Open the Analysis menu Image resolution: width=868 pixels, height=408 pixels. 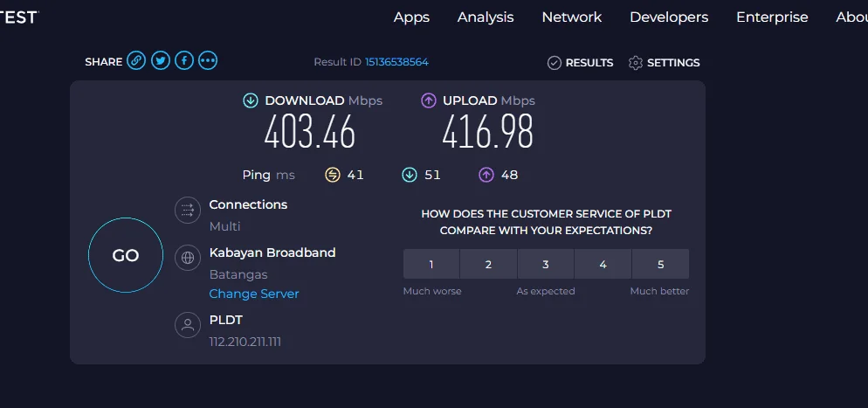pos(486,17)
